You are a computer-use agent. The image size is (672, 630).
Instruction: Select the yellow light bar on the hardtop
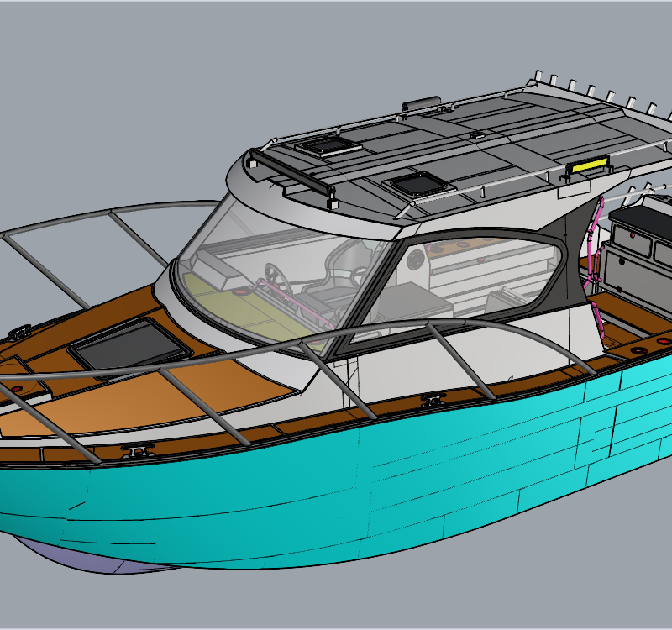click(x=590, y=164)
